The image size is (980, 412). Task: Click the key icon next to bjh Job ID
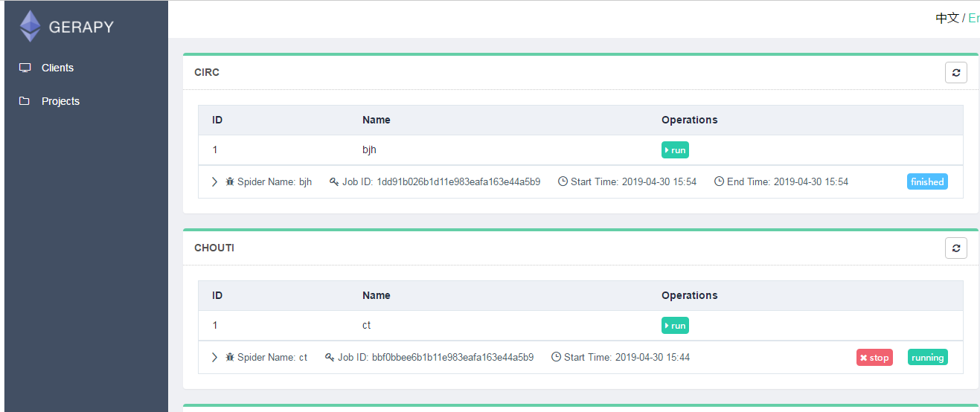(x=334, y=181)
